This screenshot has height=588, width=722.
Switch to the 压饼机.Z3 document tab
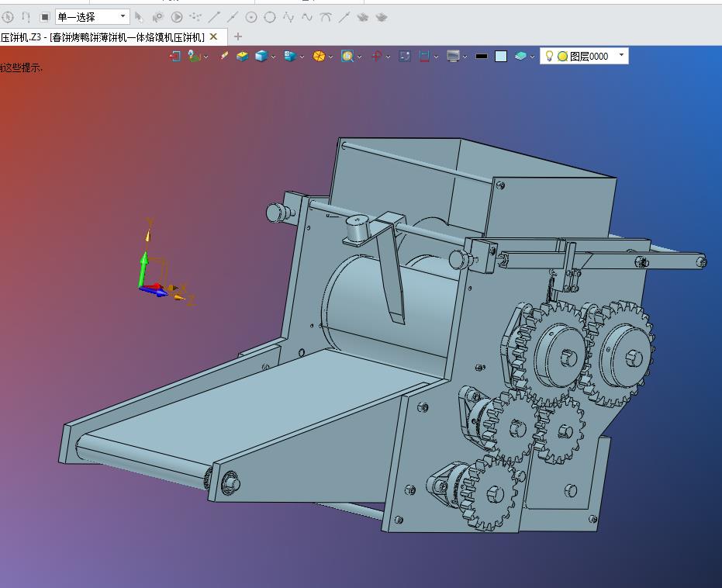coord(101,36)
